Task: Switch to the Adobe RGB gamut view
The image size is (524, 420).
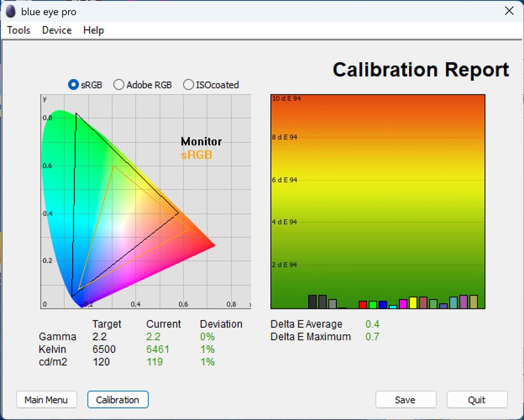Action: (x=119, y=84)
